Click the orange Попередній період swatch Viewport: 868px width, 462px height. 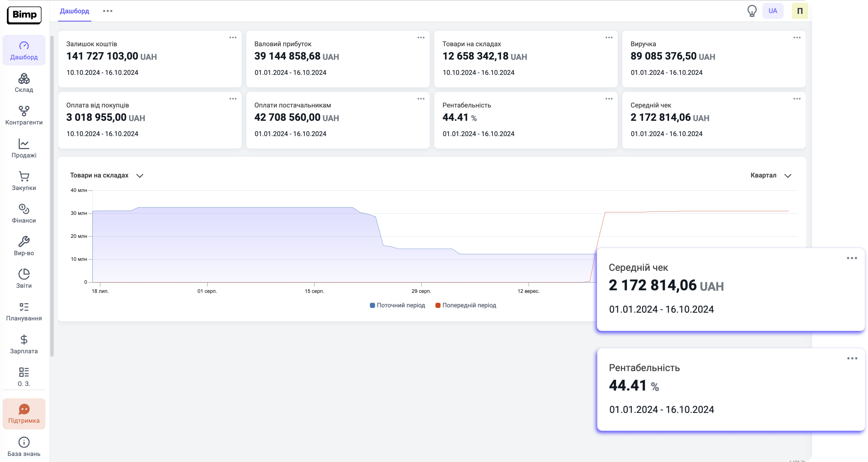point(438,305)
